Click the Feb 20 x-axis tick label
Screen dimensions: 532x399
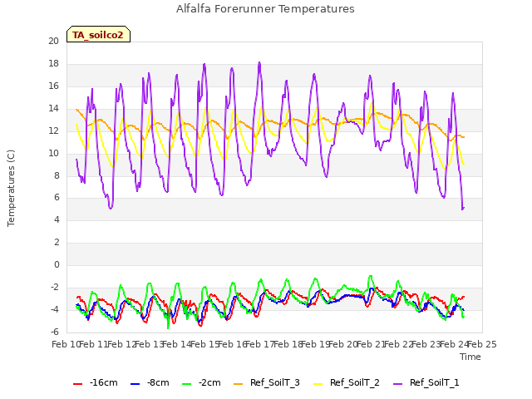point(343,344)
